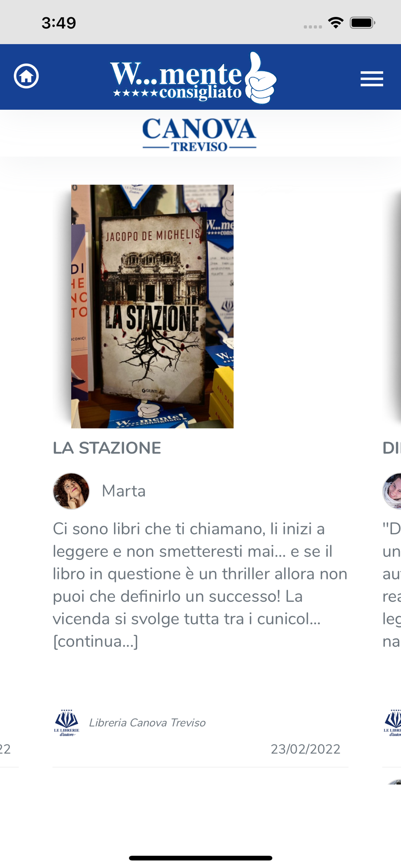Open Libreria Canova Treviso link
Viewport: 401px width, 868px height.
[147, 723]
